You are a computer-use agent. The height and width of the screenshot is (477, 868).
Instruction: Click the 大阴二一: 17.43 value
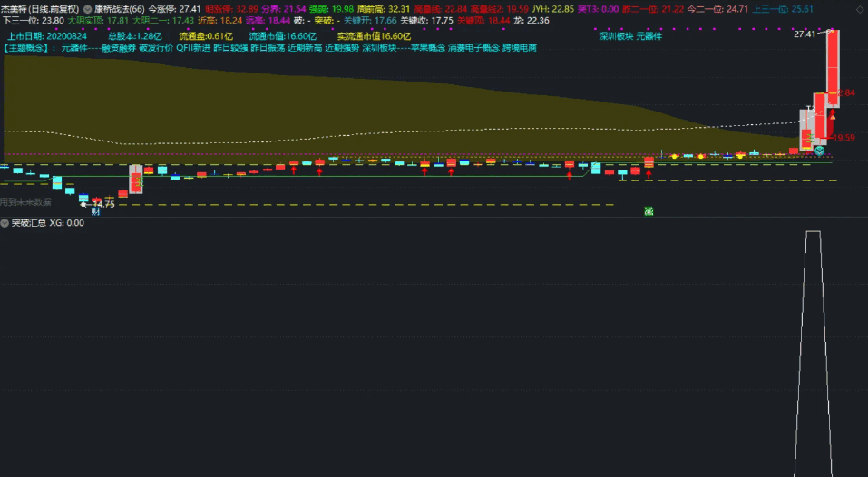tap(163, 21)
